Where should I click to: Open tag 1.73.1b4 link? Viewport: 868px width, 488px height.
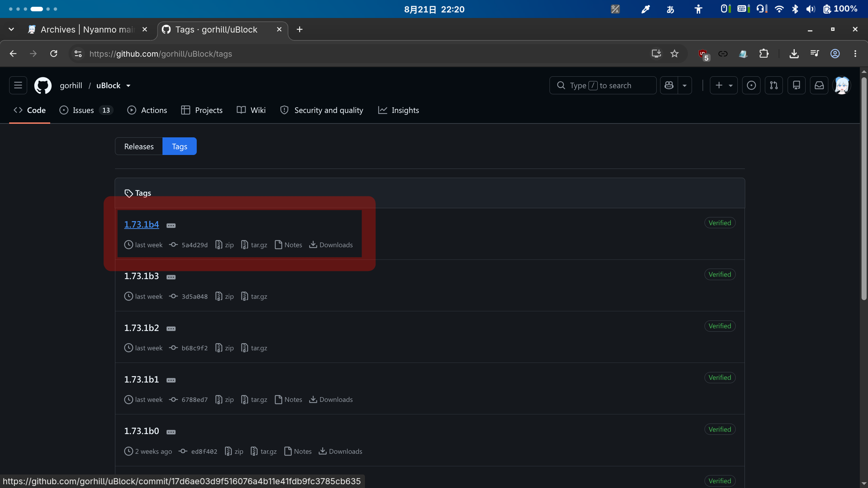click(x=141, y=224)
